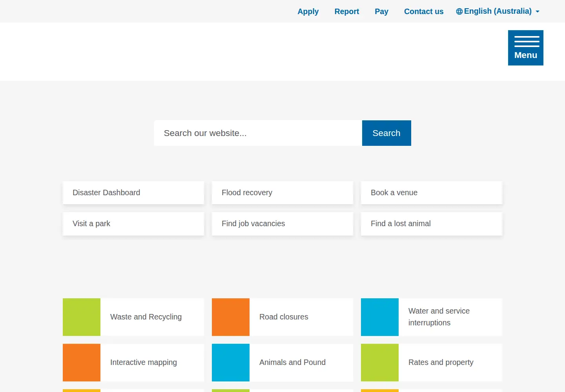
Task: Go to Contact us page
Action: (x=424, y=11)
